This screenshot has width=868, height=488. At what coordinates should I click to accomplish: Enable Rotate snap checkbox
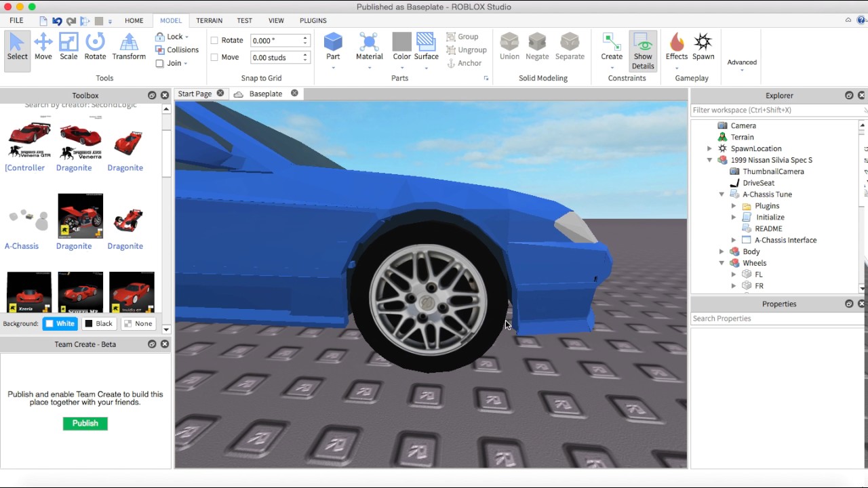214,41
